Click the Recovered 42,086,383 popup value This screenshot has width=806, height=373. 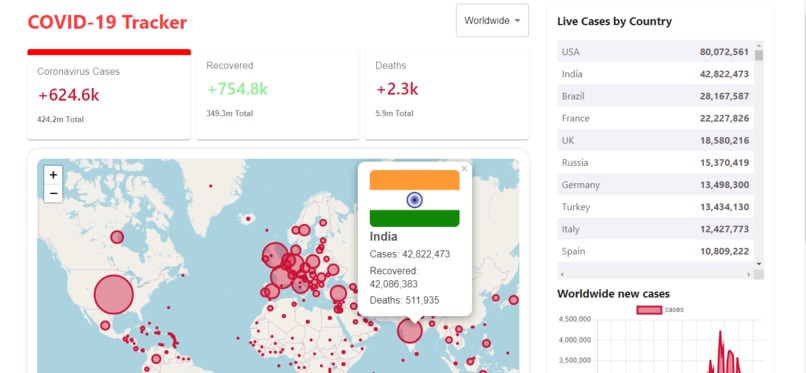point(394,284)
